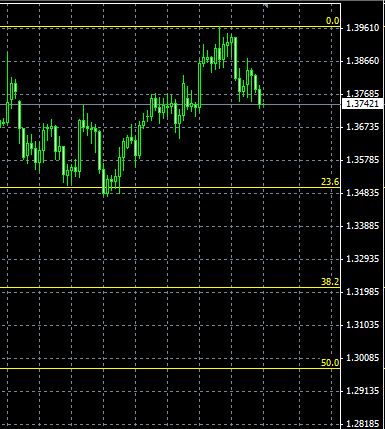Click the 38.2 Fibonacci level label

pos(330,282)
